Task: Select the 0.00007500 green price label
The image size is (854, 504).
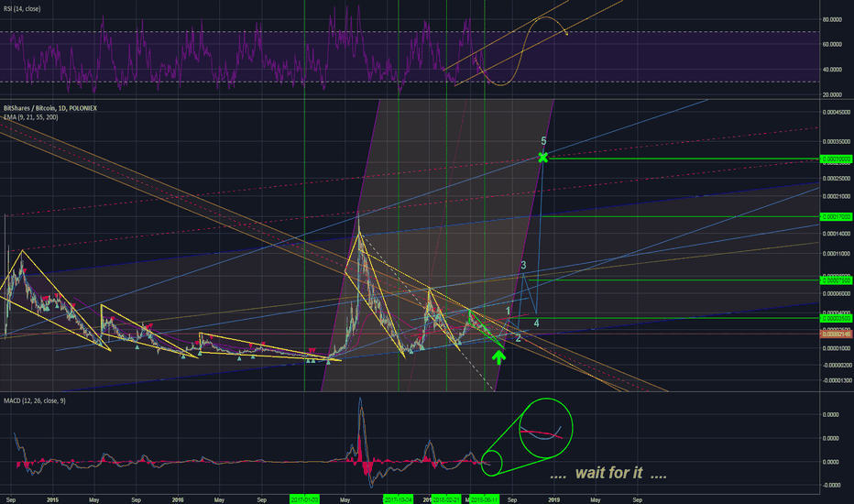Action: coord(836,280)
